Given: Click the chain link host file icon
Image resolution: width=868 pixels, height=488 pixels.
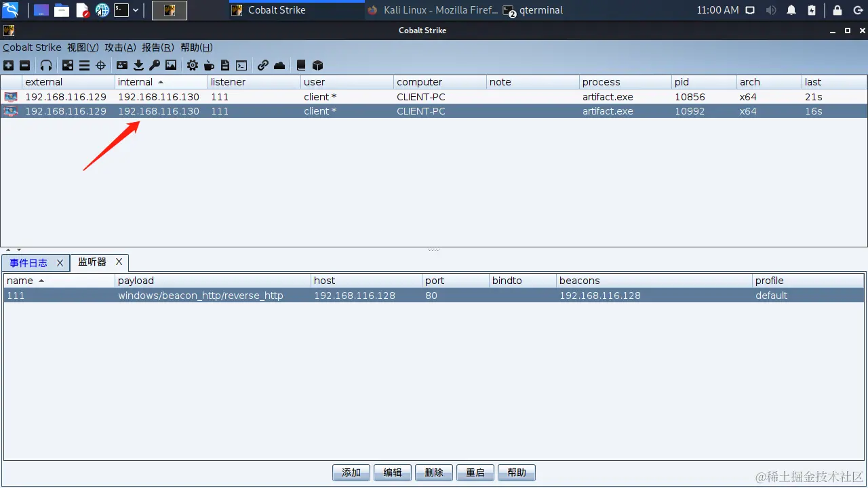Looking at the screenshot, I should [x=263, y=66].
